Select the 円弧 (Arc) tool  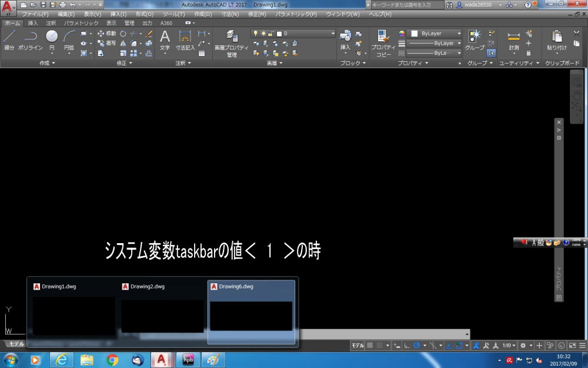tap(69, 40)
